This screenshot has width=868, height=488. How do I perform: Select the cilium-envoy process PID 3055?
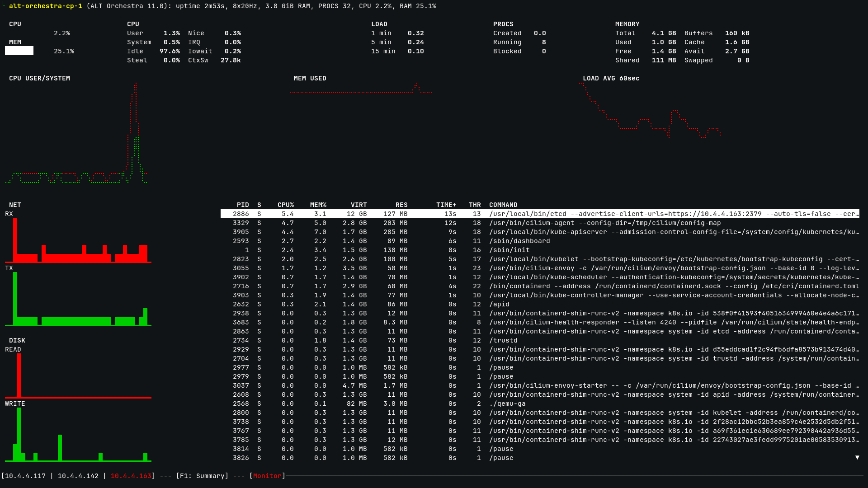click(540, 268)
